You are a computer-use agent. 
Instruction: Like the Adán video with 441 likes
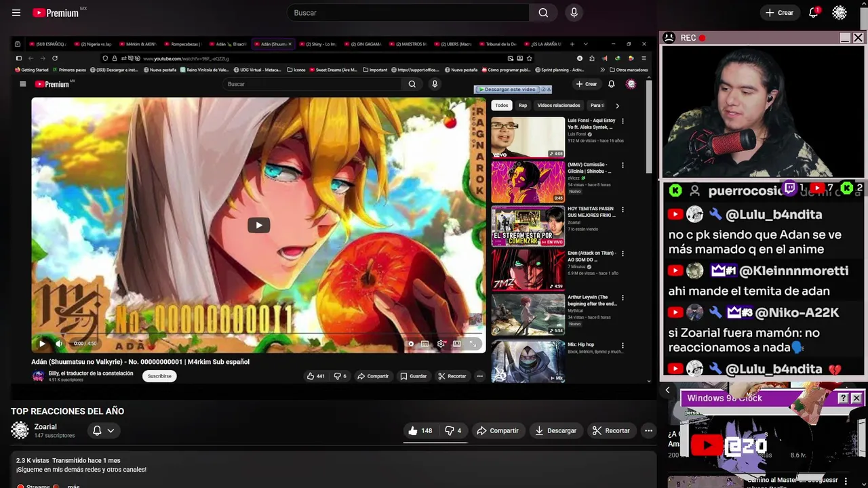[315, 376]
